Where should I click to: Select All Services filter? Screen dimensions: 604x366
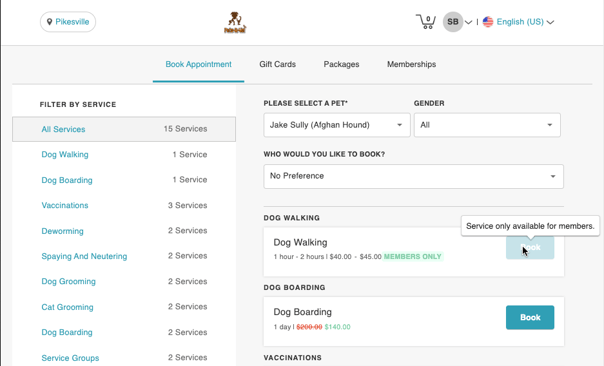(x=124, y=129)
